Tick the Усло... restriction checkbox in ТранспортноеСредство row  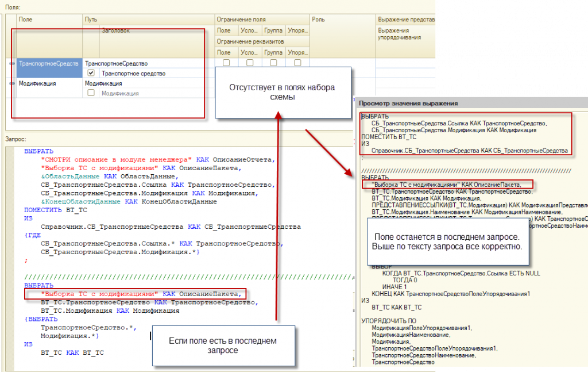point(250,63)
